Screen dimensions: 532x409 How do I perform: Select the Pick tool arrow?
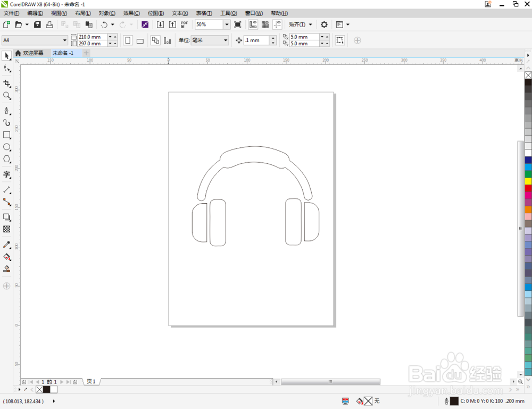tap(6, 56)
